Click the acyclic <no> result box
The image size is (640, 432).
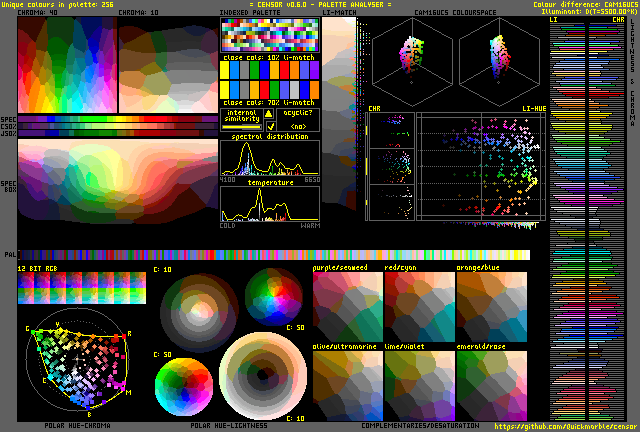pyautogui.click(x=298, y=120)
